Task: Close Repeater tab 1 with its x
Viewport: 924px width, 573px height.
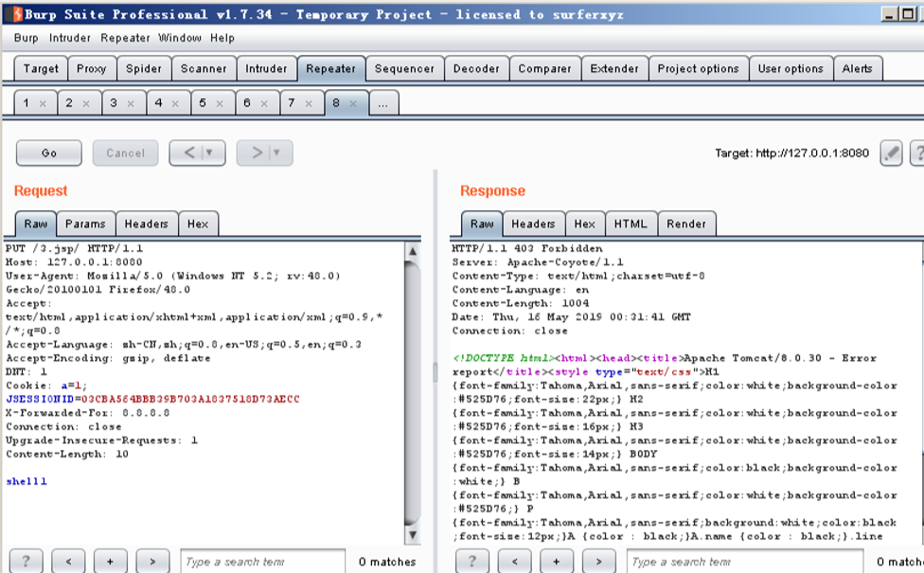Action: 43,104
